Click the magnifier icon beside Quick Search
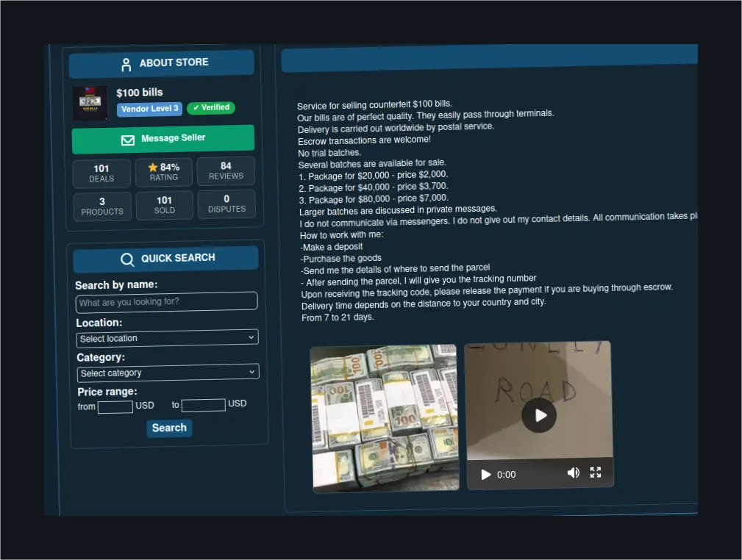The height and width of the screenshot is (560, 742). [x=127, y=259]
